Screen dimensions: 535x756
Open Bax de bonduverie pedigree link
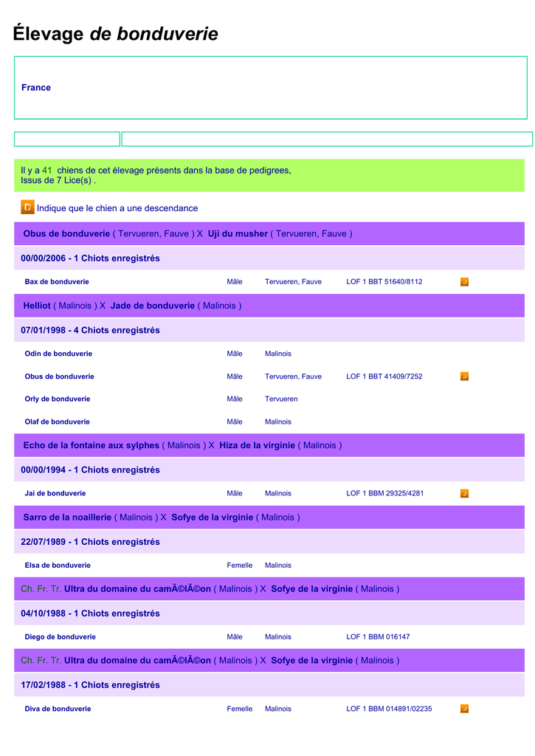57,281
